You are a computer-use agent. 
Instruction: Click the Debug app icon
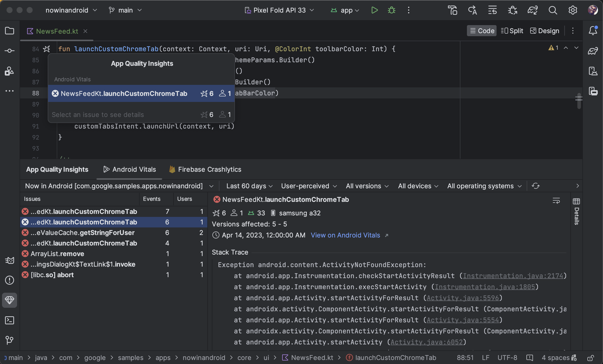point(391,10)
